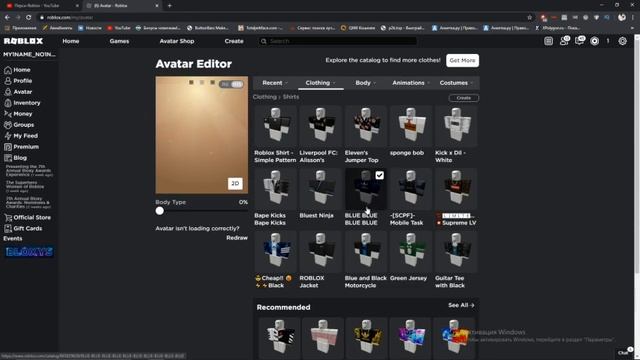Screen dimensions: 640x360
Task: Select the [SCPF] Mobile Task shirt thumbnail
Action: coord(411,189)
